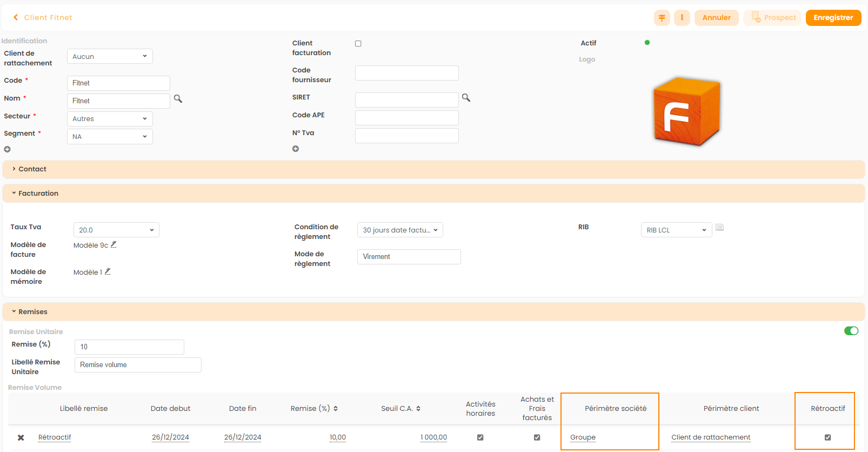Click the search icon beside the Nom field
This screenshot has height=452, width=868.
(x=178, y=99)
